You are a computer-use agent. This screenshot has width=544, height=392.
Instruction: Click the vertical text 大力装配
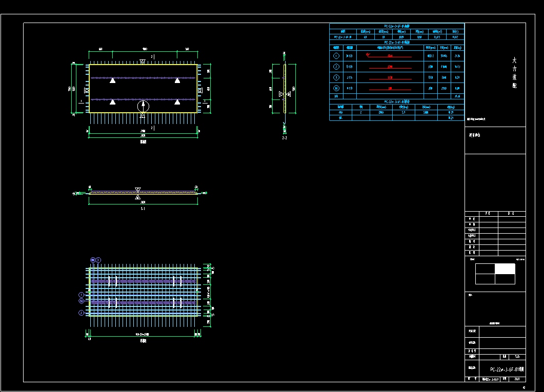(x=514, y=73)
